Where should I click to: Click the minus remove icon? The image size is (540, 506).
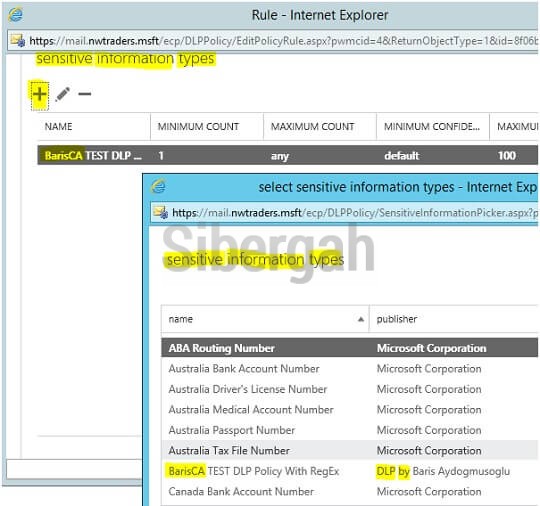click(x=84, y=94)
